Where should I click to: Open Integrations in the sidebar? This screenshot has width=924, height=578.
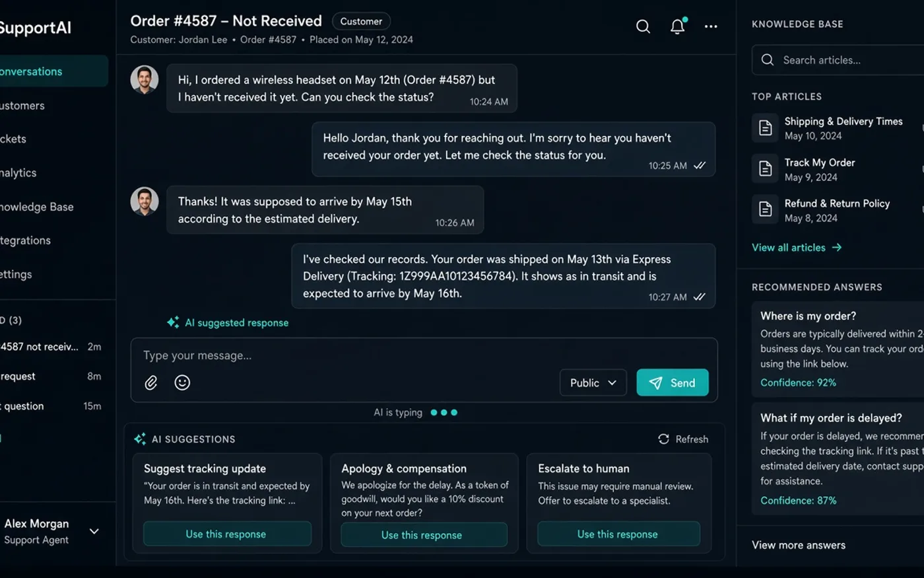tap(25, 240)
